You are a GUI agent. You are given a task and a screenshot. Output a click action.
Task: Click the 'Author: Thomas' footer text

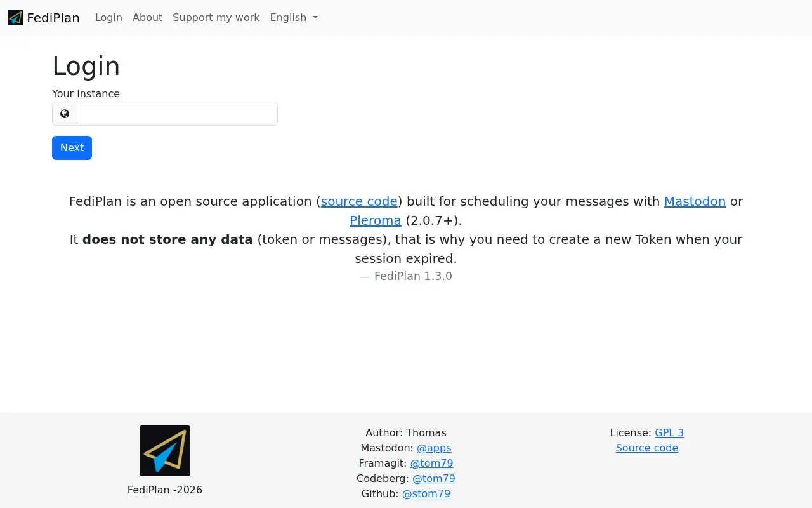[406, 433]
